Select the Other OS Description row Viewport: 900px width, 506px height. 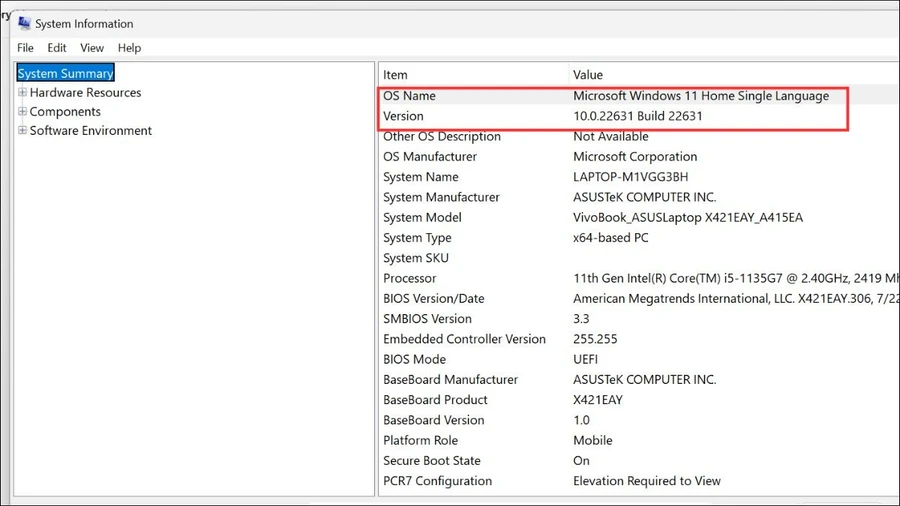click(x=442, y=137)
